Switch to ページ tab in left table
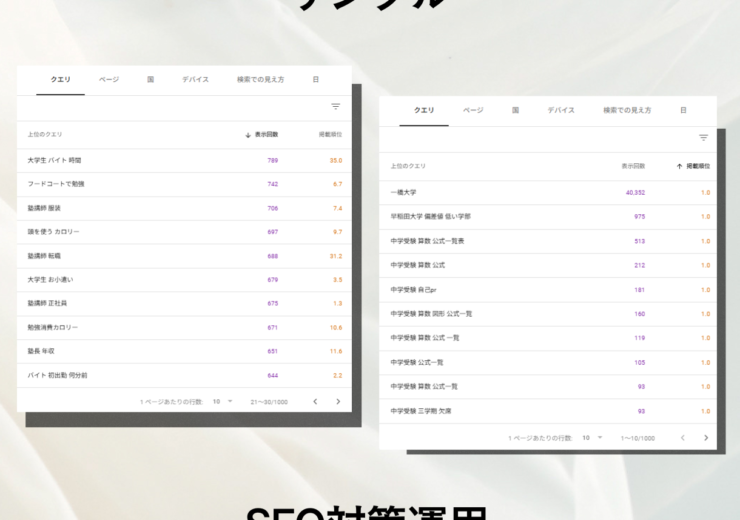 tap(108, 79)
